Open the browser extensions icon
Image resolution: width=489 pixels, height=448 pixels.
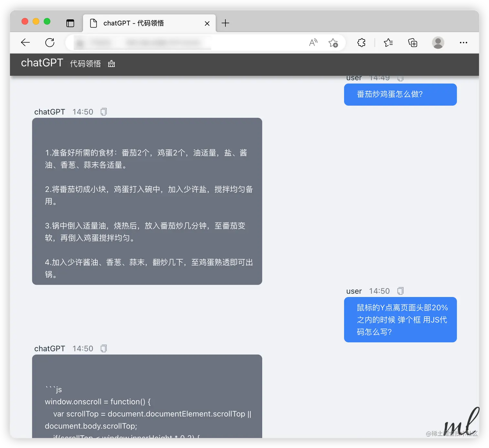(361, 42)
